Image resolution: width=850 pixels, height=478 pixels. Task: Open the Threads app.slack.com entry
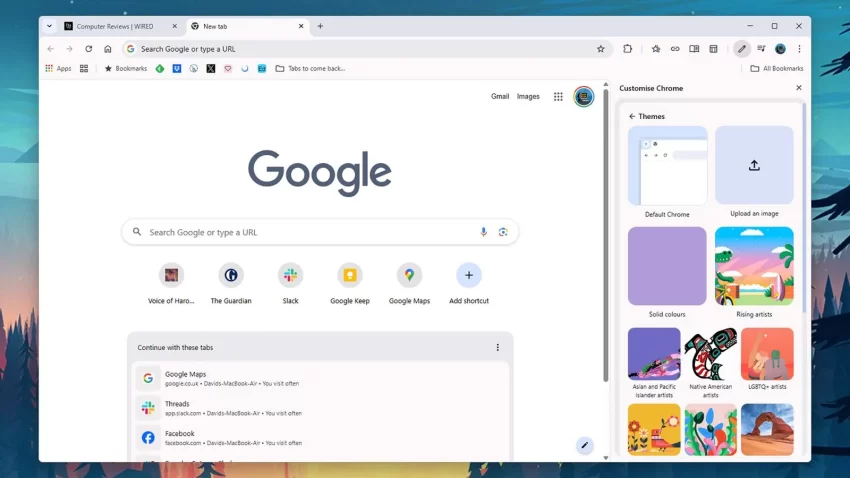321,408
